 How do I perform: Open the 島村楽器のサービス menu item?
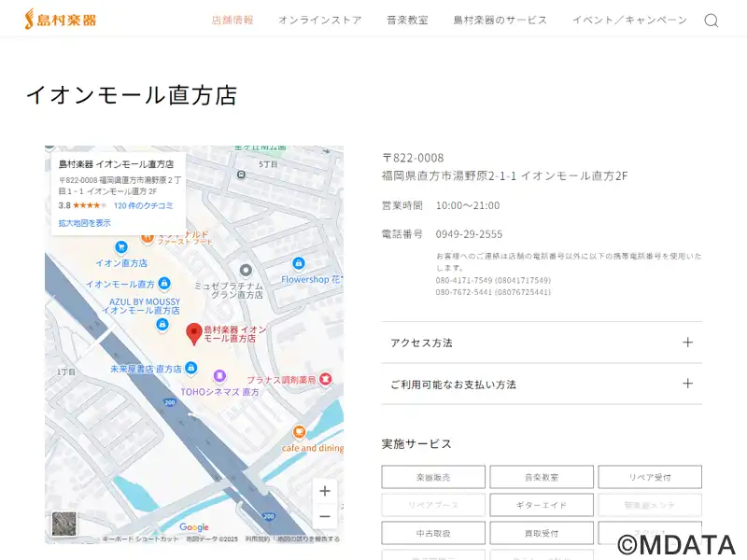coord(500,20)
